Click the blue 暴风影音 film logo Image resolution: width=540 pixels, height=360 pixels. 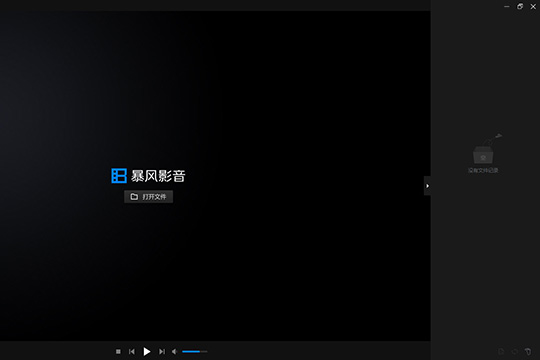(x=119, y=176)
